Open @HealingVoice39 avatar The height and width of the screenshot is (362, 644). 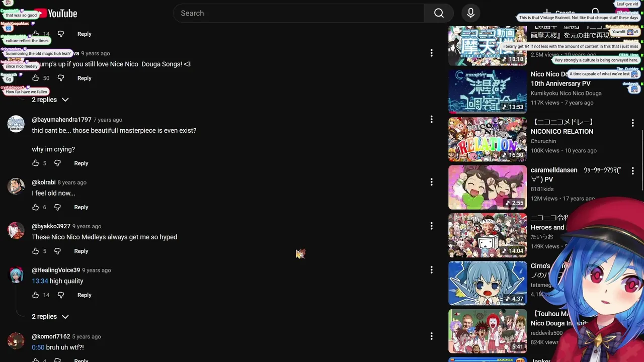point(16,275)
